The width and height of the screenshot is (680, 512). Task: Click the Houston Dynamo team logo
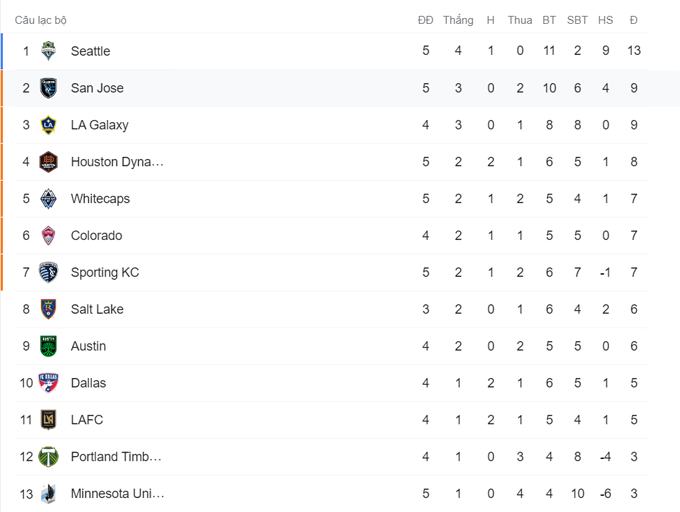click(x=48, y=162)
